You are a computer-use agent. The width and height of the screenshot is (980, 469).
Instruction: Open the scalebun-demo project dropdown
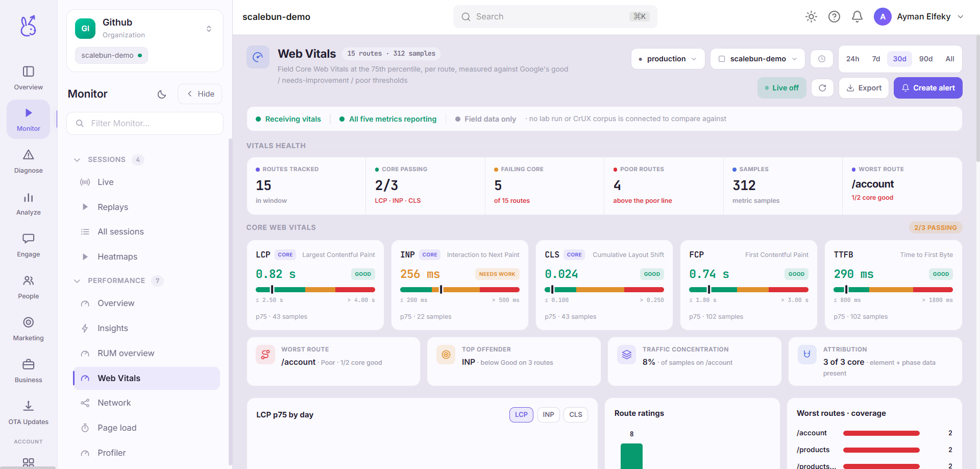(757, 59)
